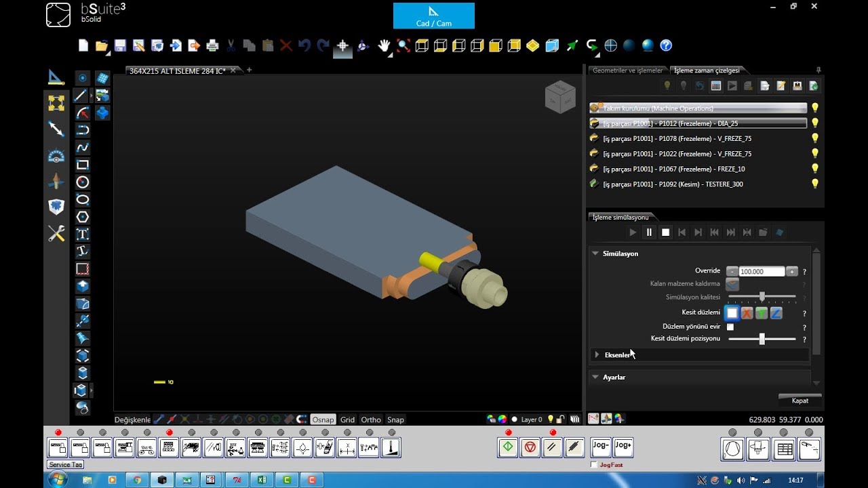868x488 pixels.
Task: Open a file with the folder icon
Action: point(102,45)
